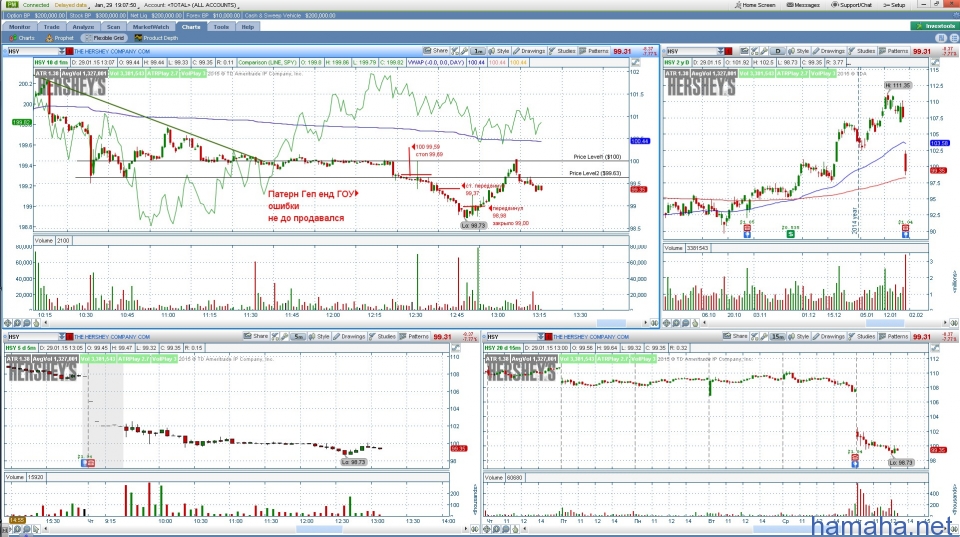The image size is (960, 537).
Task: Open the top-left chart symbol dropdown arrow
Action: 61,51
